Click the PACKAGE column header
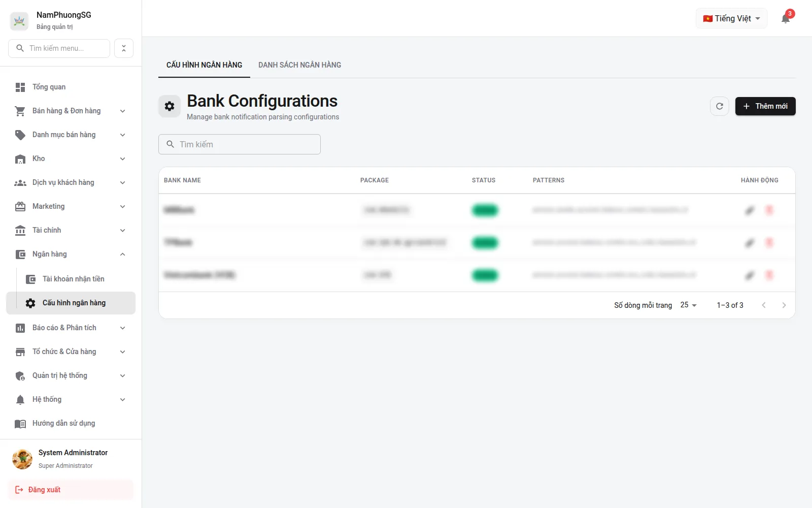Screen dimensions: 812x508 (375, 180)
